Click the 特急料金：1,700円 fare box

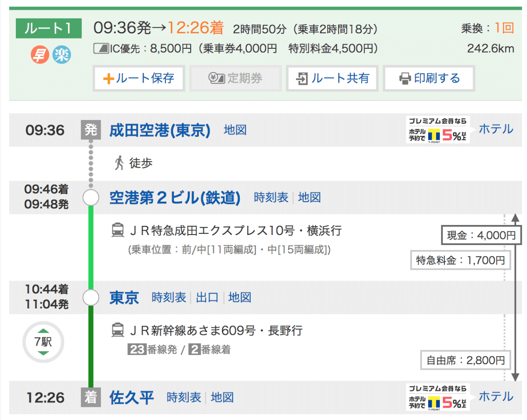[x=461, y=260]
